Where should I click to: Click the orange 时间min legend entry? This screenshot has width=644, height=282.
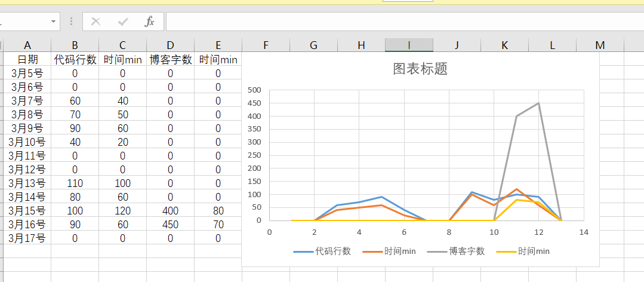click(389, 251)
